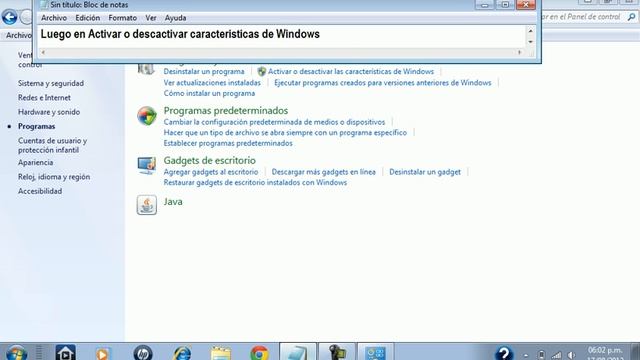This screenshot has width=640, height=360.
Task: Open Activar o desactivar las características de Windows
Action: tap(351, 71)
